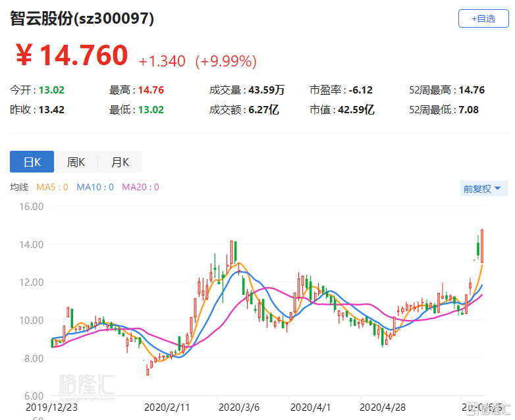This screenshot has width=515, height=420.
Task: Click the MA20 moving average label
Action: click(140, 187)
